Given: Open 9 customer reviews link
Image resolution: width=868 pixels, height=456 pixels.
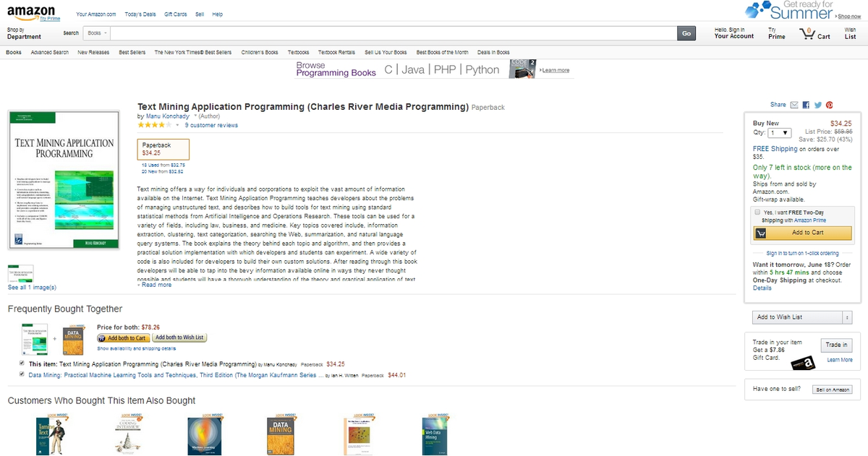Looking at the screenshot, I should [x=211, y=125].
